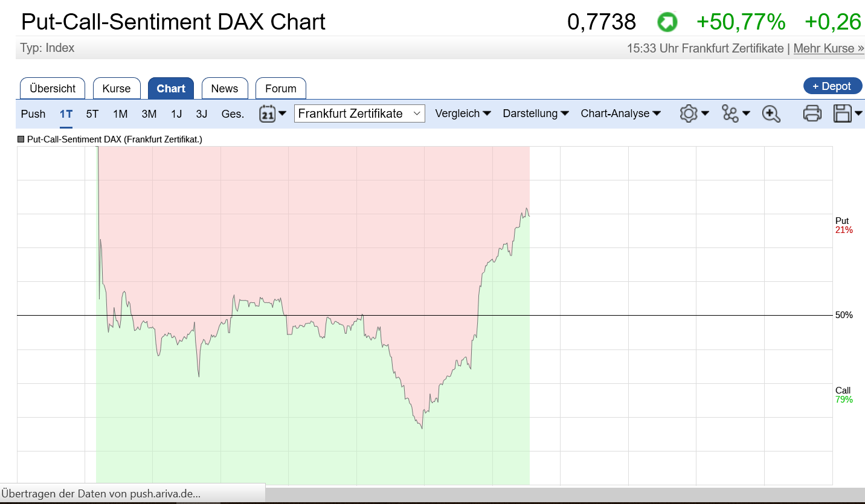Switch to the Kurse tab
This screenshot has height=504, width=865.
point(117,88)
